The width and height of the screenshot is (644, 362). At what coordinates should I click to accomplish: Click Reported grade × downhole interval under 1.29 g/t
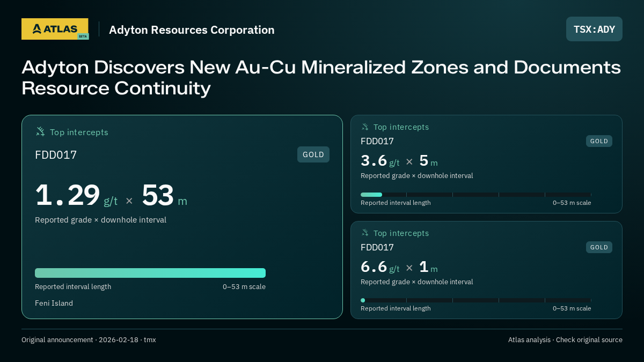coord(100,220)
